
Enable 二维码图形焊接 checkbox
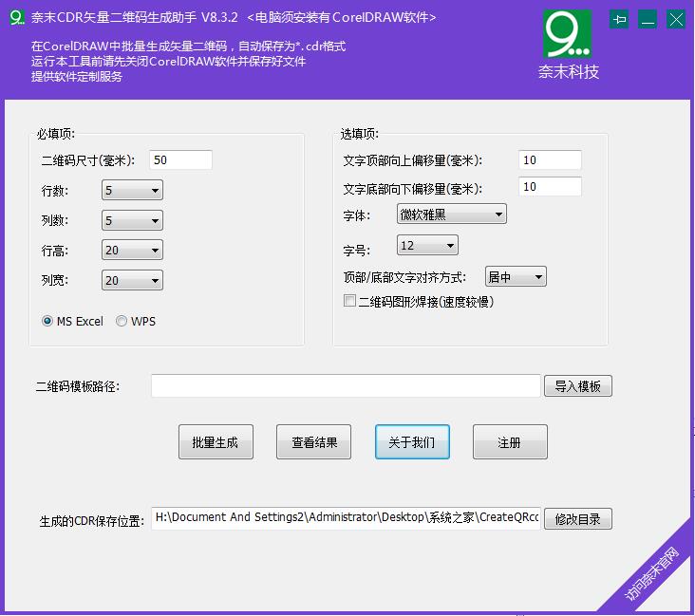349,302
